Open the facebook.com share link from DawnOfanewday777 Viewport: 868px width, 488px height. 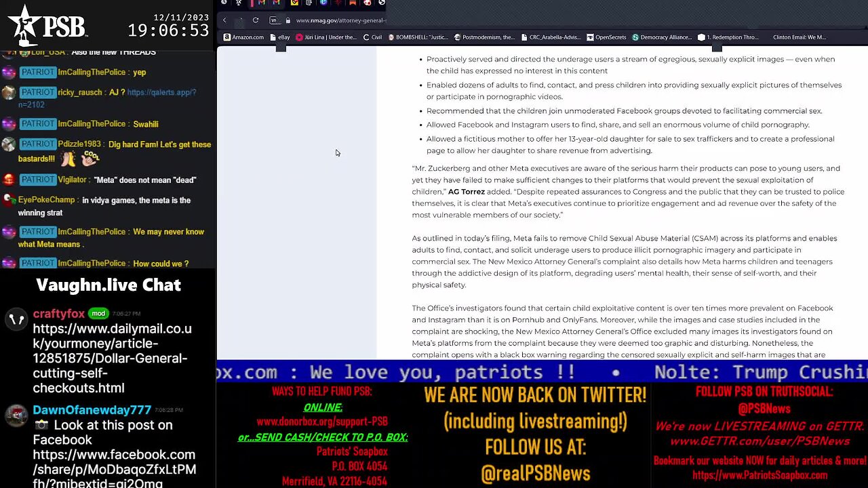tap(115, 469)
